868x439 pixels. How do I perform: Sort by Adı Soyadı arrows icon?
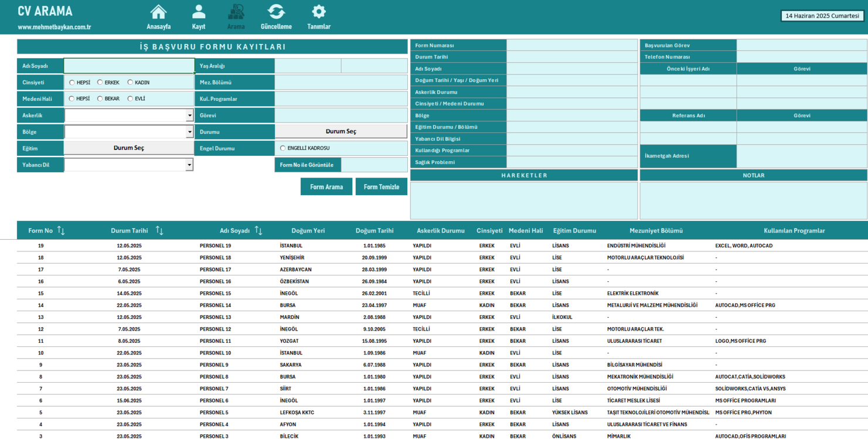(x=258, y=231)
